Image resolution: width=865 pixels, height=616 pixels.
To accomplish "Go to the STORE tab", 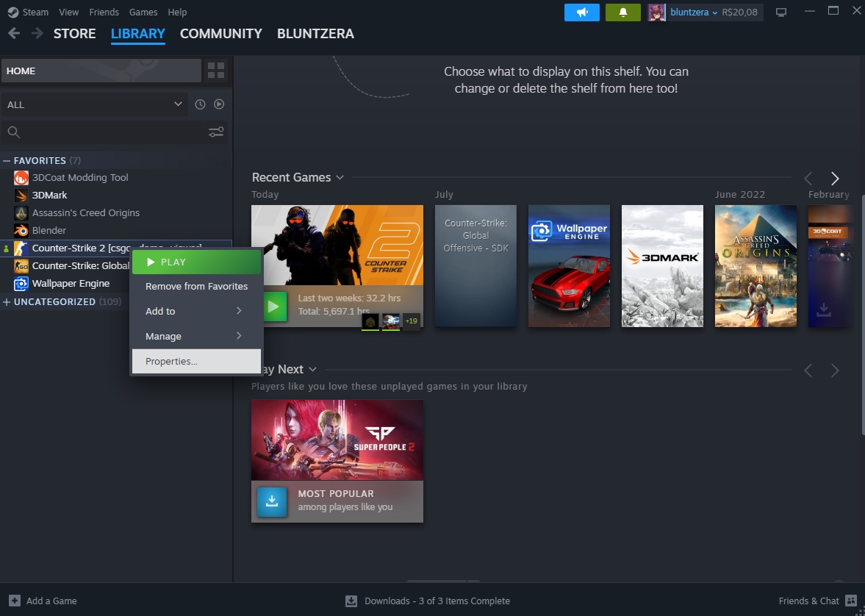I will [x=74, y=34].
